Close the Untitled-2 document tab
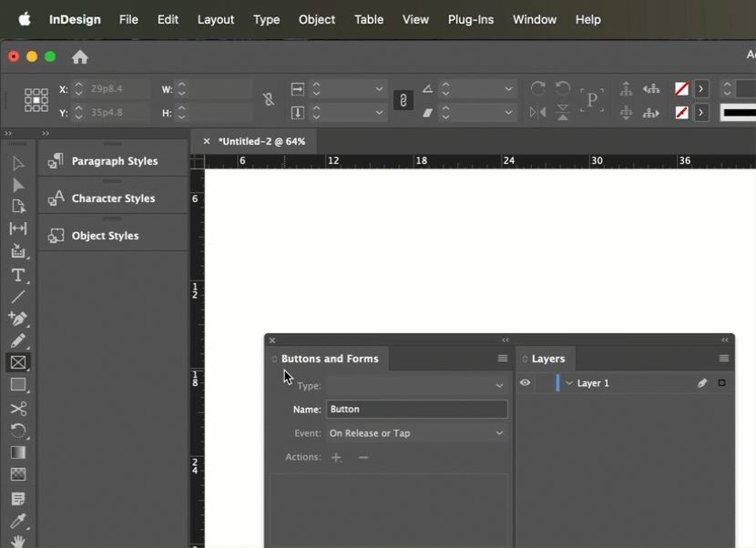The width and height of the screenshot is (756, 548). pos(207,141)
